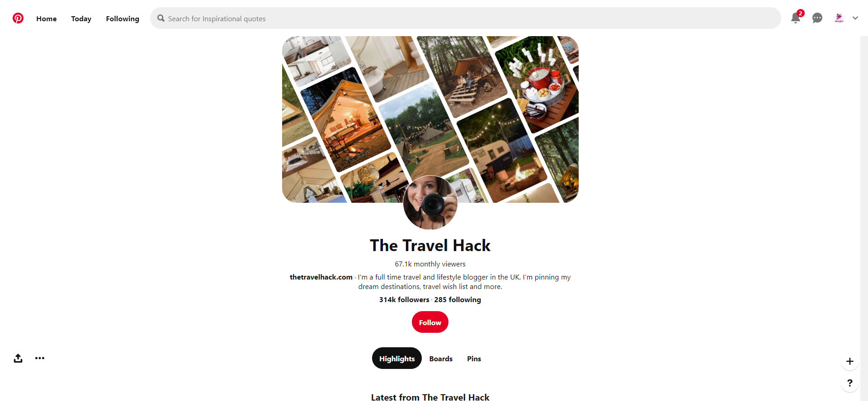
Task: Click the share profile upload icon
Action: (x=18, y=358)
